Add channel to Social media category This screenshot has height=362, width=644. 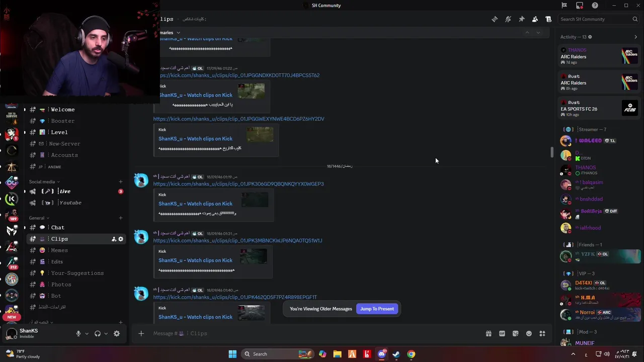(x=121, y=182)
